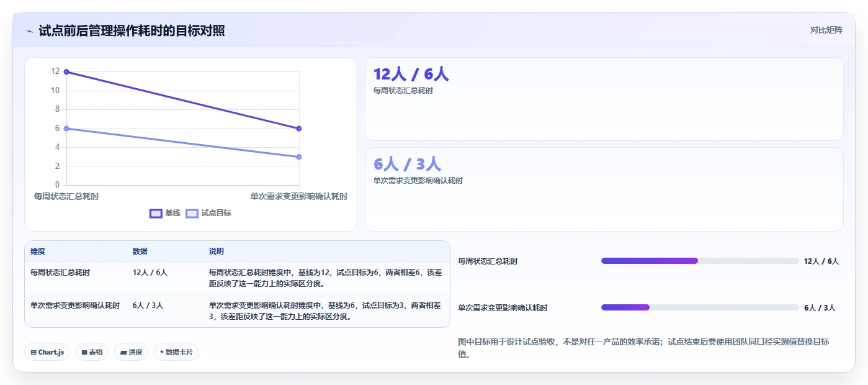Click table cell 单次需求变更影响确认耗时

[75, 305]
